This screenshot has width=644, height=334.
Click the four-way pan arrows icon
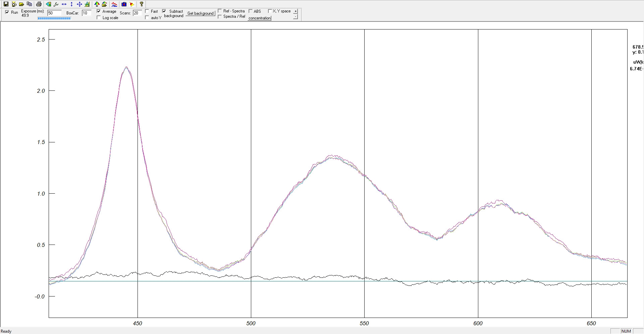(79, 4)
